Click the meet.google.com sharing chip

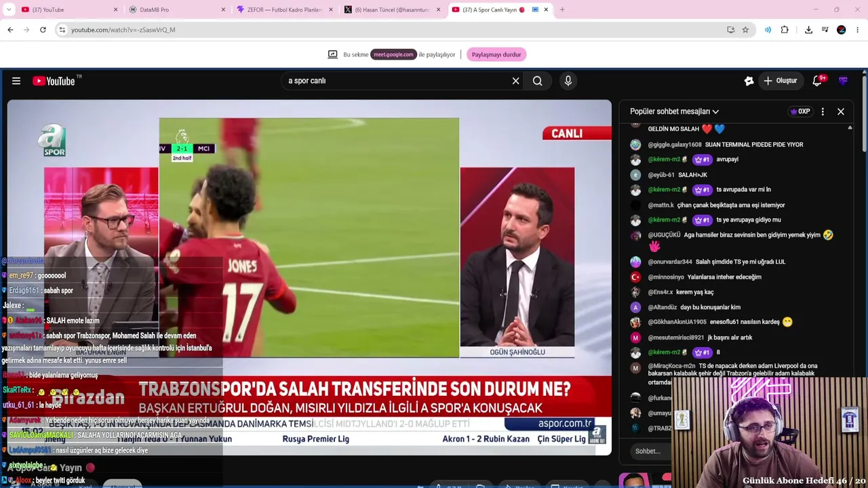(393, 54)
